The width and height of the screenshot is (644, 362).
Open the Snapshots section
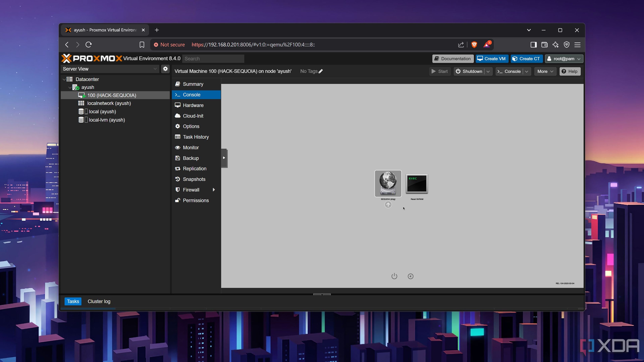point(196,179)
